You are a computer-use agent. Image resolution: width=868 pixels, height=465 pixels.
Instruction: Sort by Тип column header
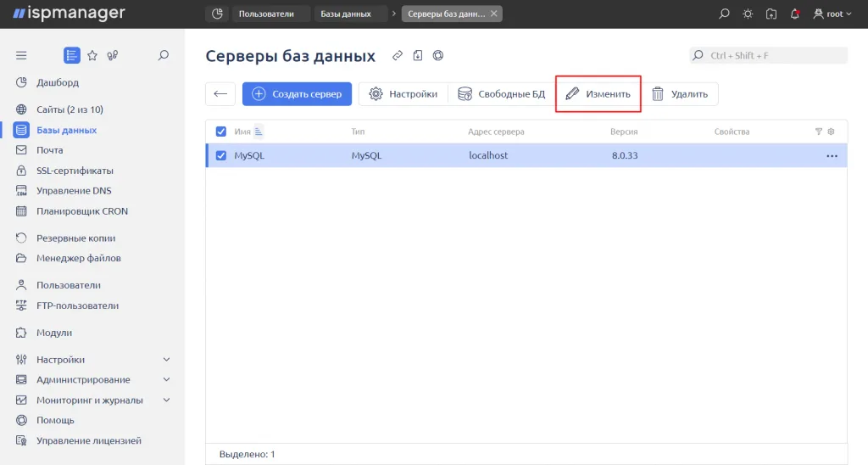358,132
